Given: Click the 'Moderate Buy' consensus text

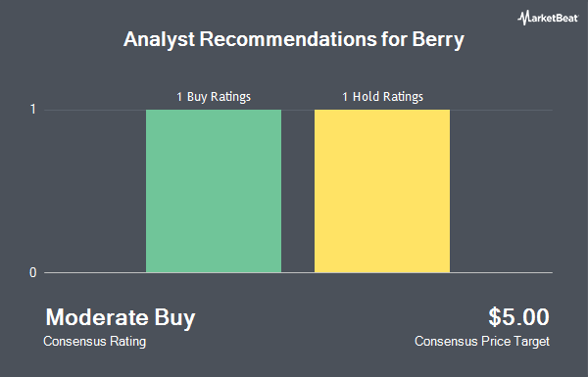Looking at the screenshot, I should click(121, 317).
